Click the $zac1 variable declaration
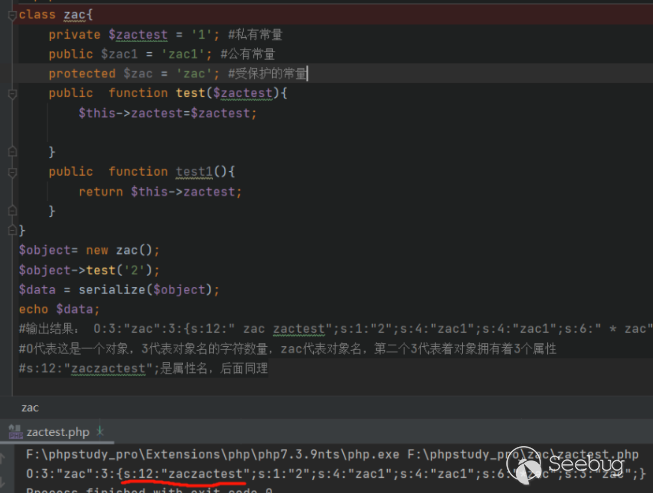The image size is (653, 493). pos(119,54)
